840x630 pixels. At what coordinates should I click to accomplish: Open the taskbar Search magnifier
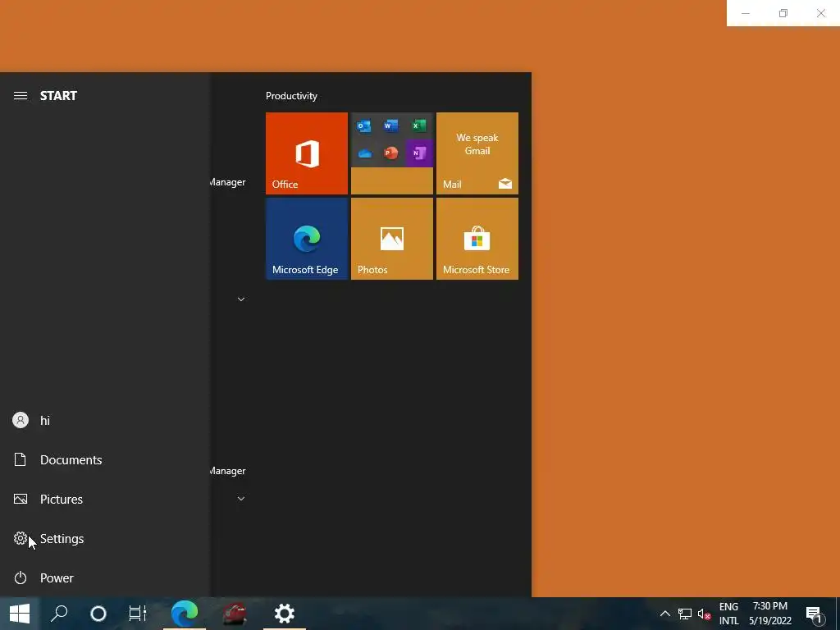pyautogui.click(x=59, y=614)
